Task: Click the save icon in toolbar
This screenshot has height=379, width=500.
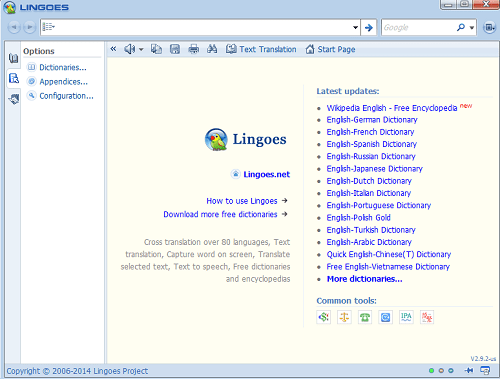Action: click(175, 49)
